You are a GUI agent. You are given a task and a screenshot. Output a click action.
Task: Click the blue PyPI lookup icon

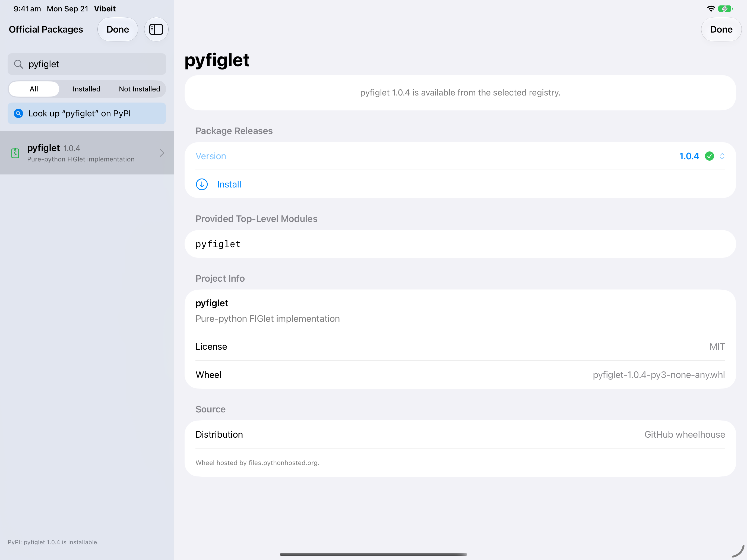click(x=18, y=113)
